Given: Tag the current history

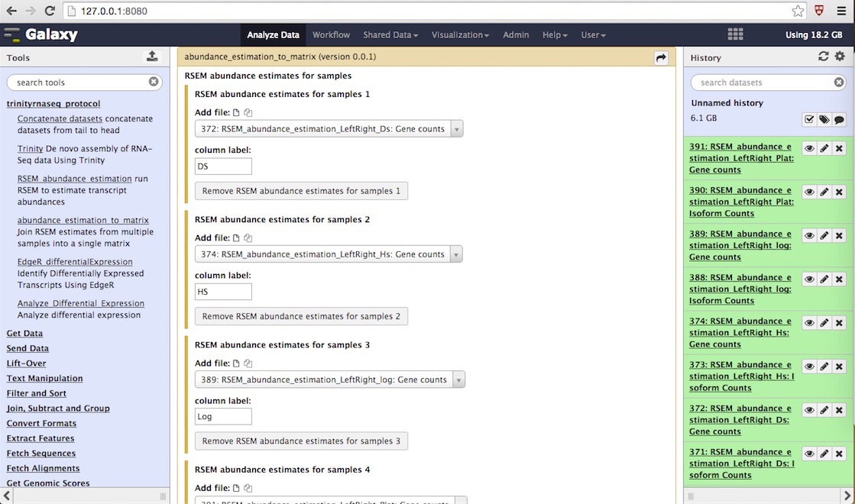Looking at the screenshot, I should click(x=824, y=119).
